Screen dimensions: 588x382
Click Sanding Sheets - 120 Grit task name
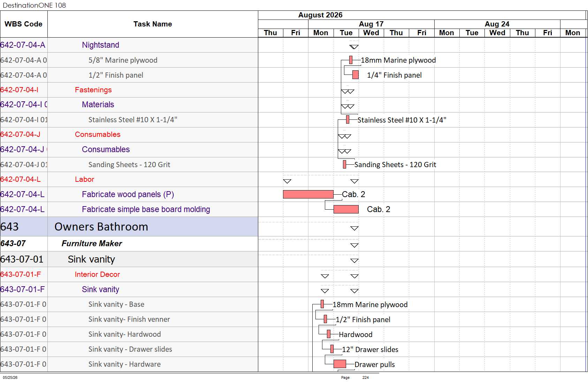click(129, 164)
